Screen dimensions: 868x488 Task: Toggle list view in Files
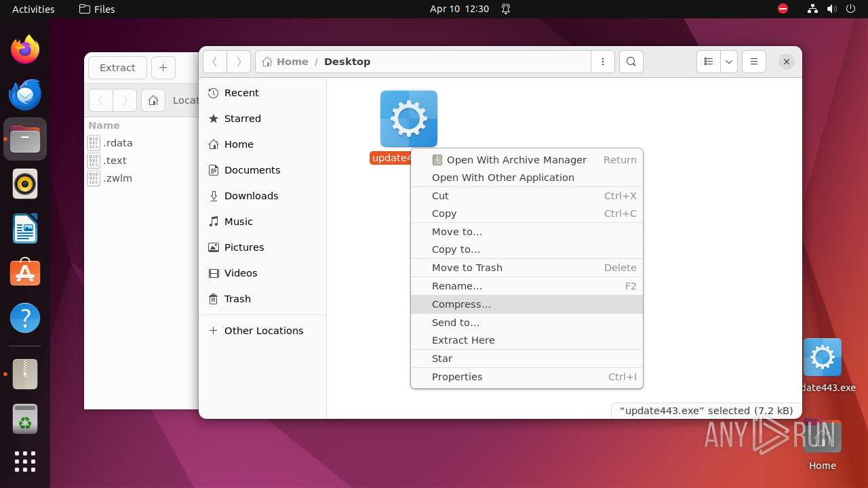pos(709,62)
